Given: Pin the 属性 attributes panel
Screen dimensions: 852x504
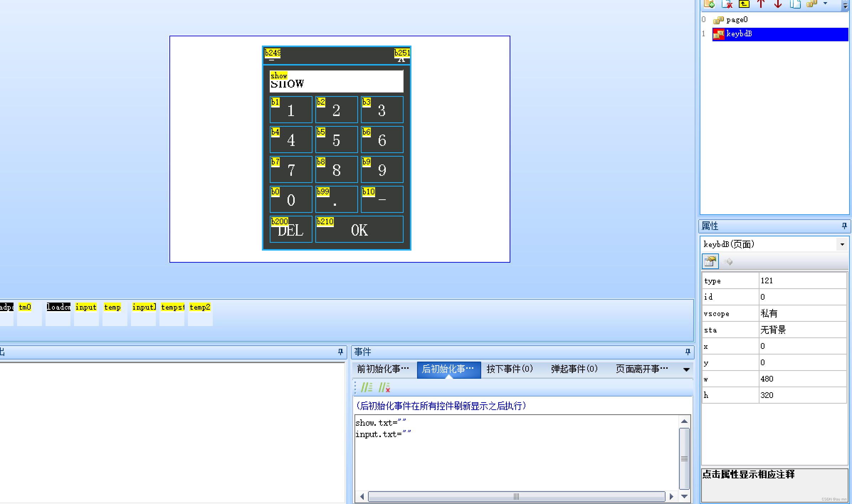Looking at the screenshot, I should tap(844, 226).
